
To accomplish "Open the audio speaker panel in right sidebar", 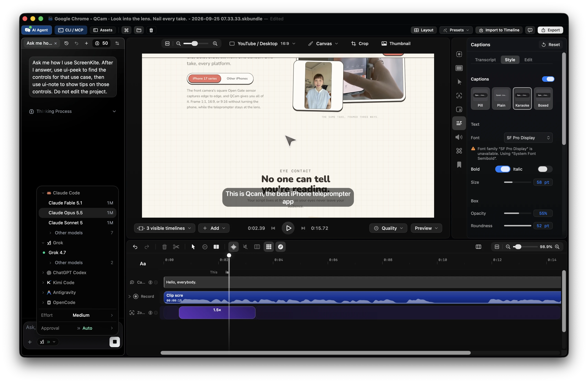I will pos(459,137).
